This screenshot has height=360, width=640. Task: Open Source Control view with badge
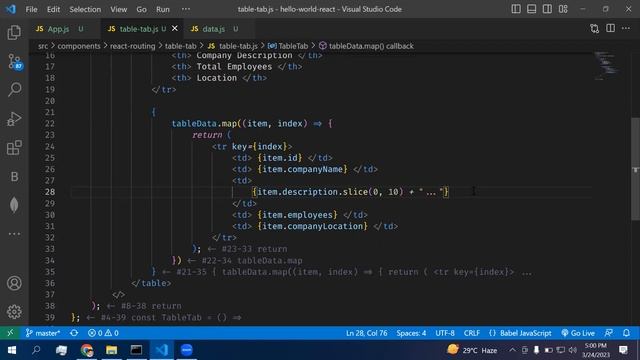click(14, 61)
